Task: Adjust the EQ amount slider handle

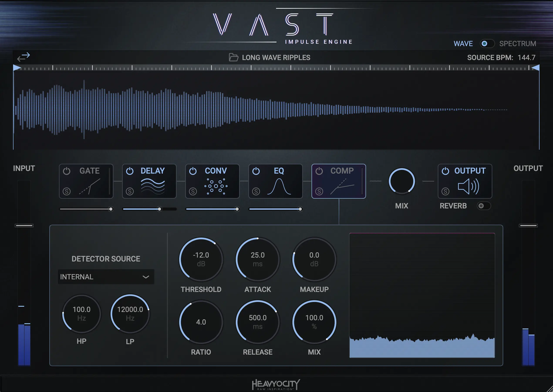Action: 300,209
